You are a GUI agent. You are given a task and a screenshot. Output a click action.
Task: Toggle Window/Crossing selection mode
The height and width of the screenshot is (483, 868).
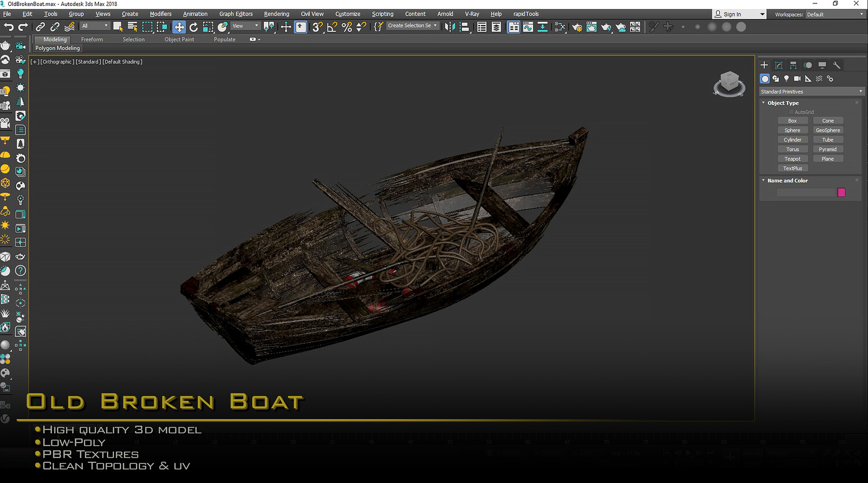pyautogui.click(x=162, y=27)
